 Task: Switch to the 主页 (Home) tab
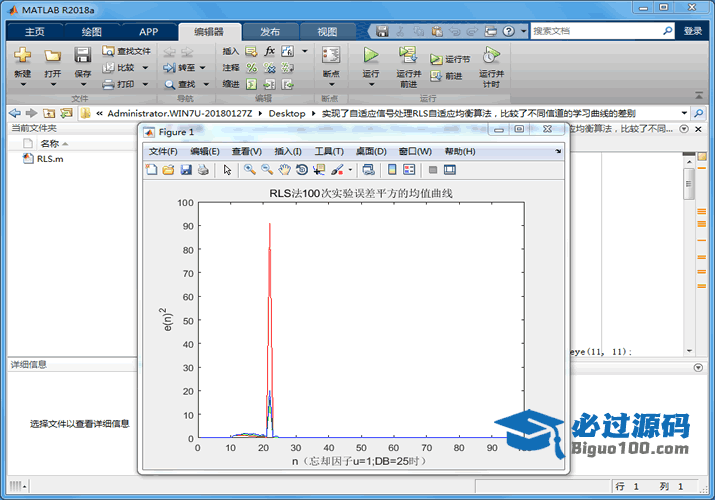click(35, 31)
